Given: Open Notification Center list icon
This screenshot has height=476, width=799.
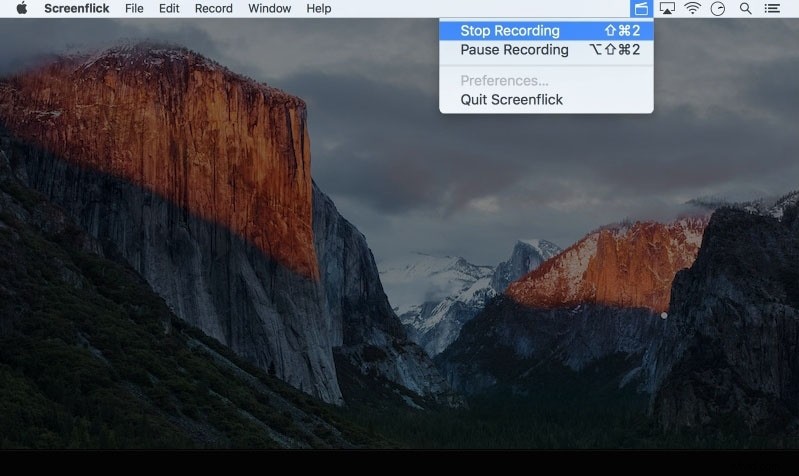Looking at the screenshot, I should pos(772,8).
